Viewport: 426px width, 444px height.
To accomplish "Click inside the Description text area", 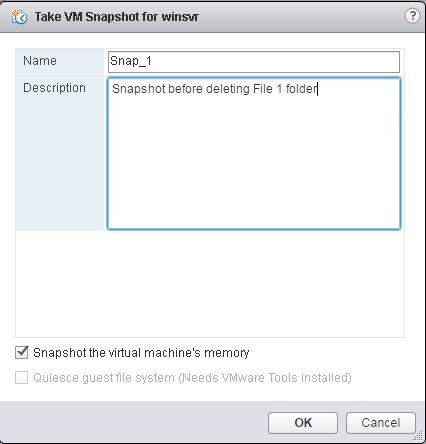I will coord(254,153).
